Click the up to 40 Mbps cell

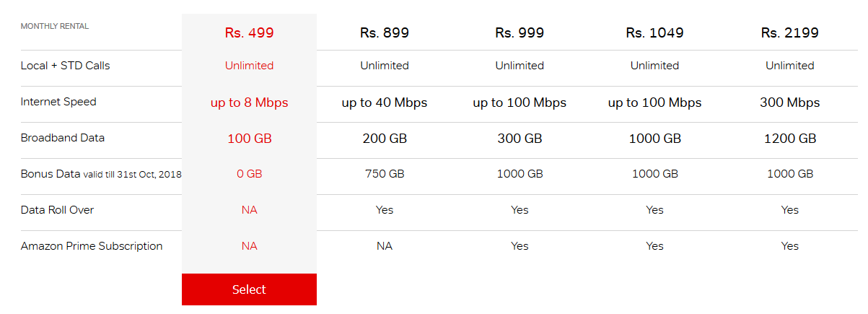385,103
